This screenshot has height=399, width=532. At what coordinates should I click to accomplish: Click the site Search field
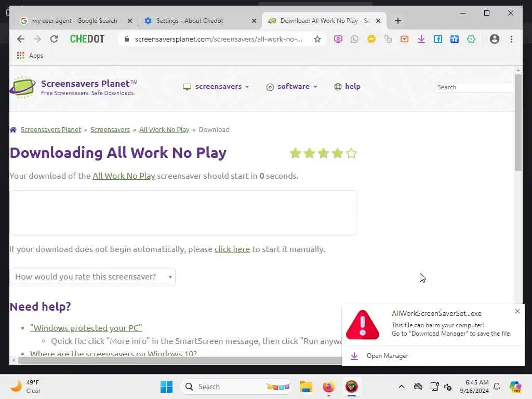tap(474, 87)
